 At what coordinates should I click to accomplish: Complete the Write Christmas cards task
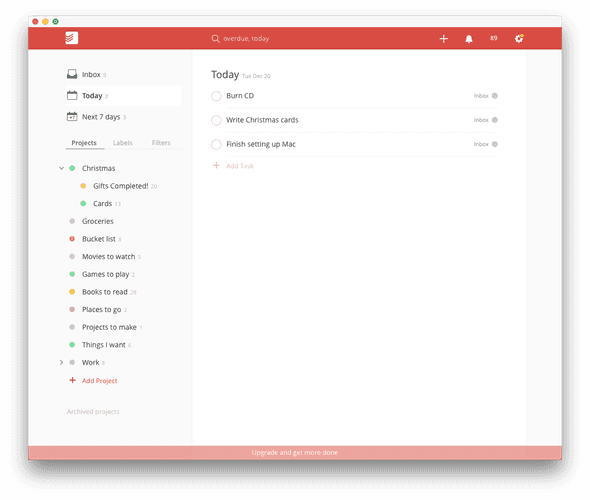pyautogui.click(x=216, y=120)
